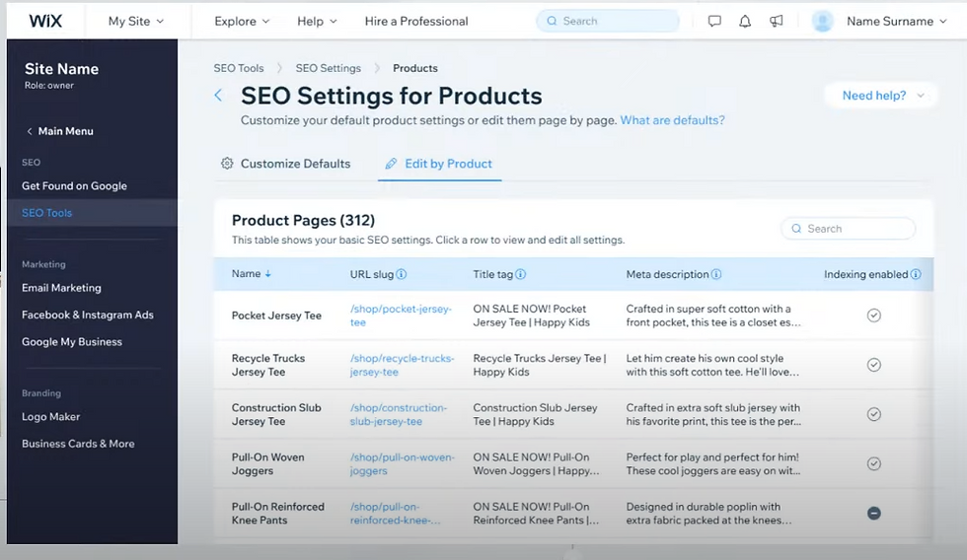Select the Construction Slub Jersey Tee name
Screen dimensions: 967x560
(276, 414)
